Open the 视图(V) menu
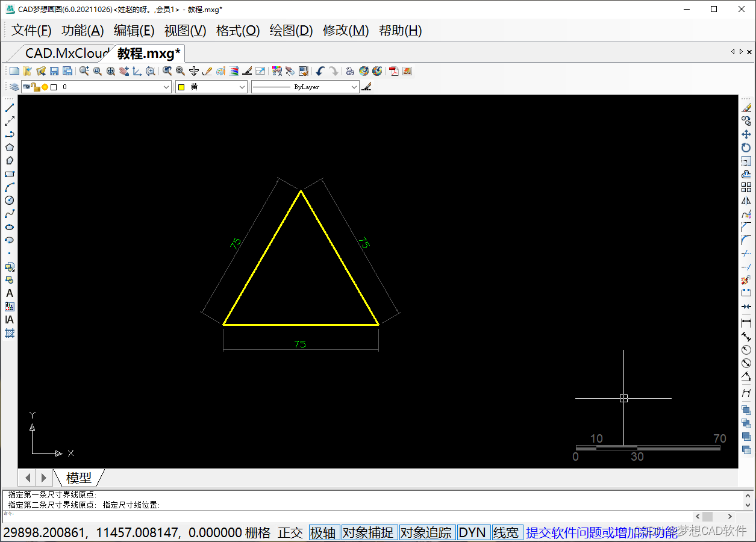The width and height of the screenshot is (756, 542). tap(186, 31)
